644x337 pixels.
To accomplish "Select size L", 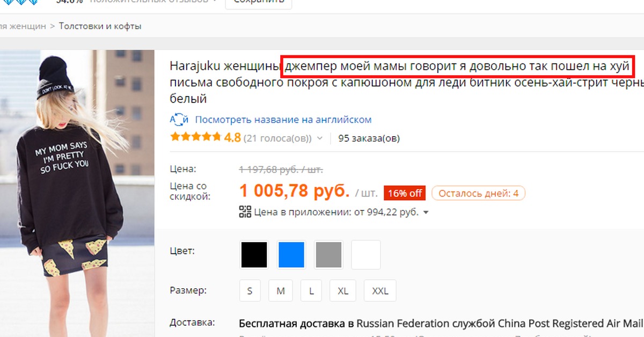I will tap(311, 291).
